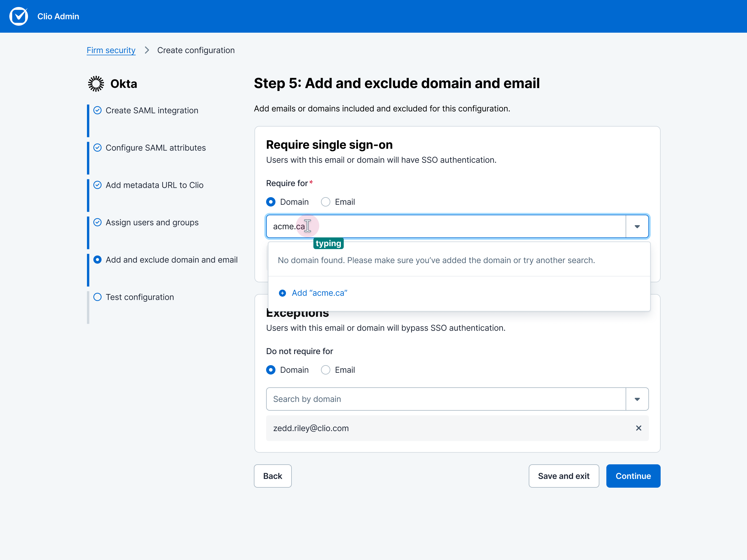Click Save and exit
The width and height of the screenshot is (747, 560).
[x=564, y=476]
